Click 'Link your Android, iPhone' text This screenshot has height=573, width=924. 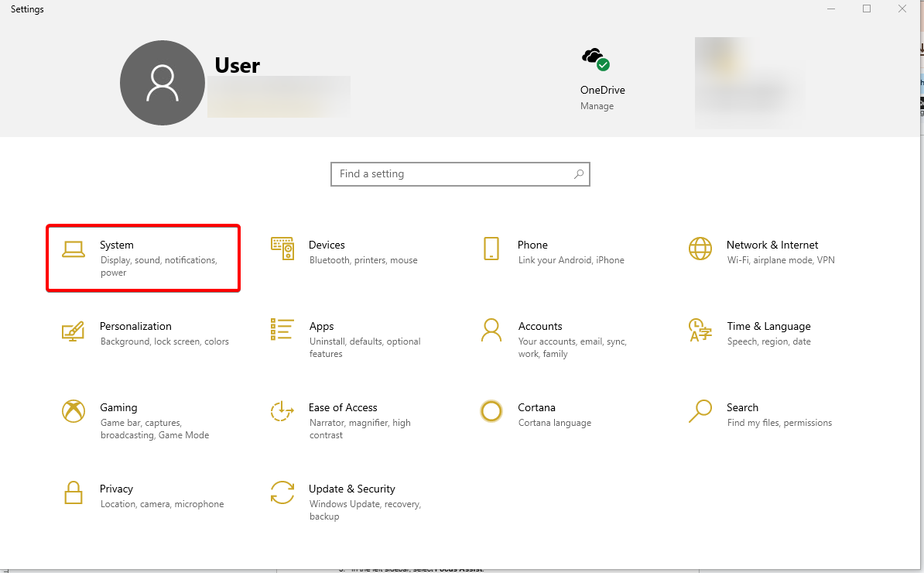point(571,260)
